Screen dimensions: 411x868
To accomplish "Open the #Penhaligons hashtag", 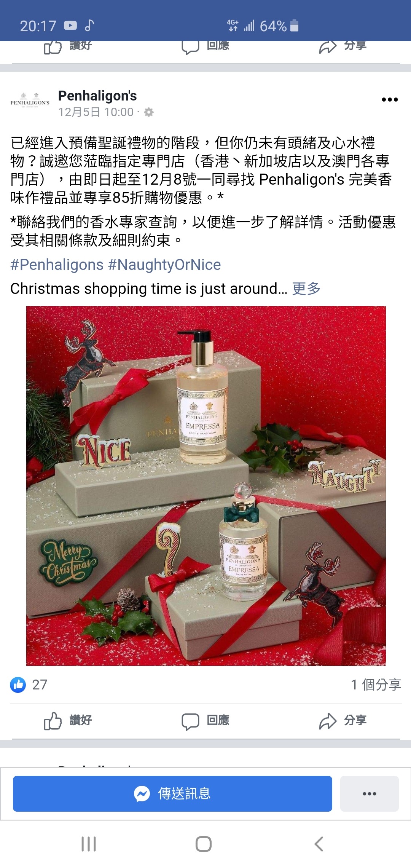I will [57, 265].
